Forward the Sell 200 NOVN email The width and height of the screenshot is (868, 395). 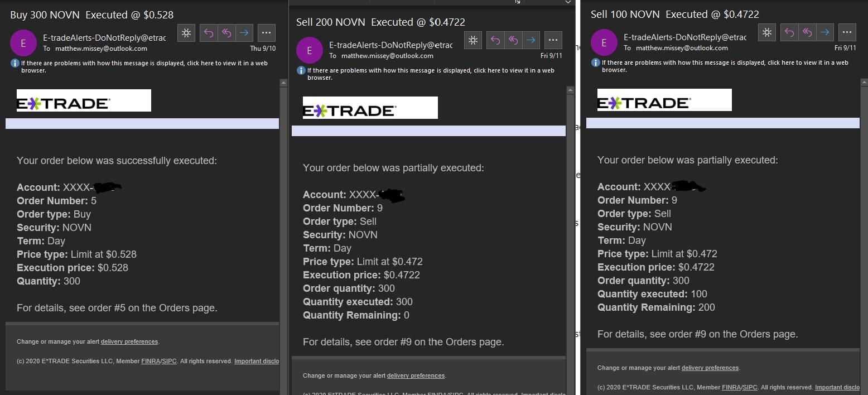coord(531,40)
